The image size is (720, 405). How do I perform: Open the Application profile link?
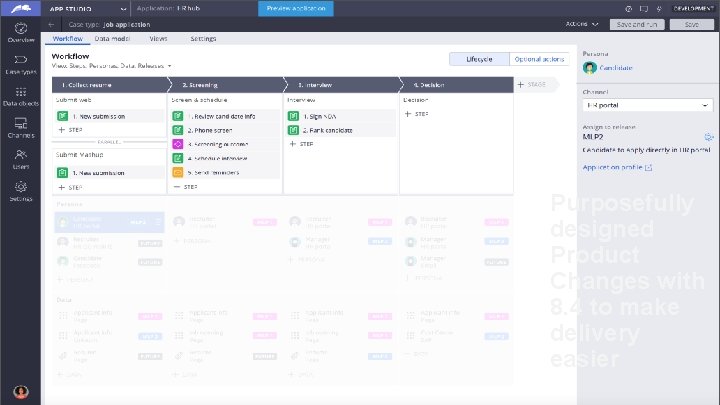(612, 168)
